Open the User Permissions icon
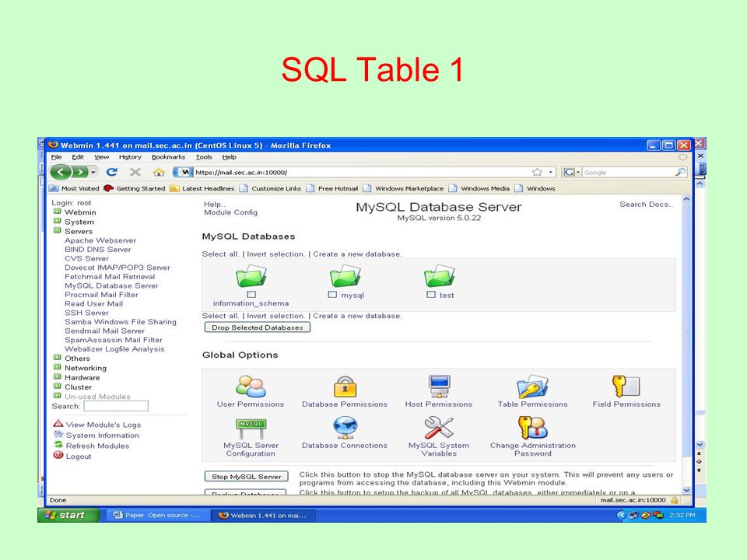 tap(251, 387)
